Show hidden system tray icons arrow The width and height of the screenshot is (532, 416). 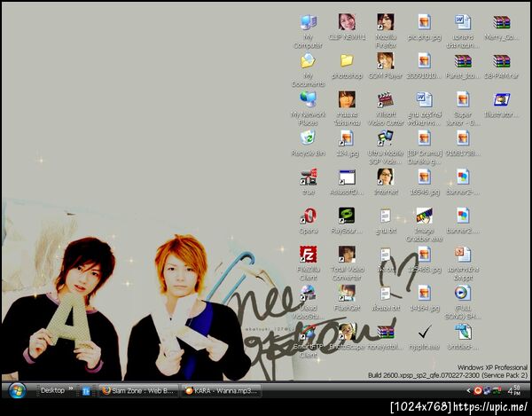468,391
